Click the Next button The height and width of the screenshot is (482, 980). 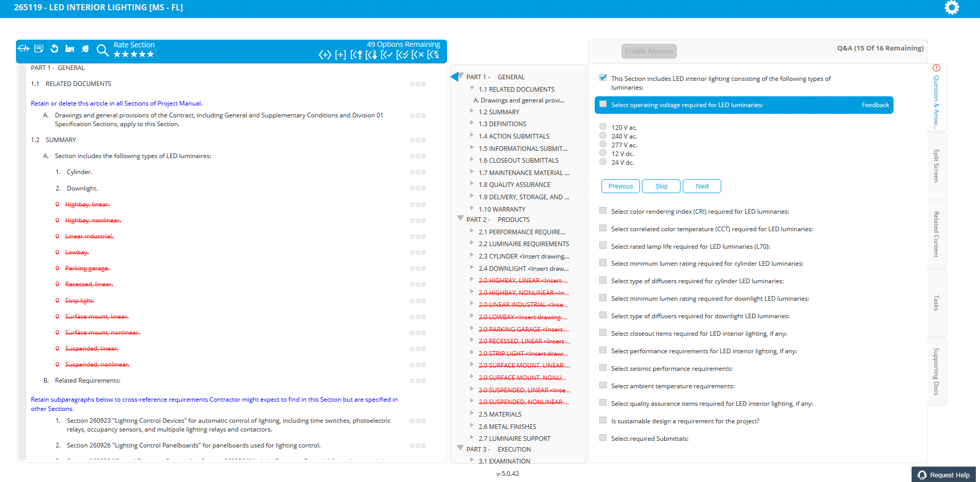click(702, 186)
